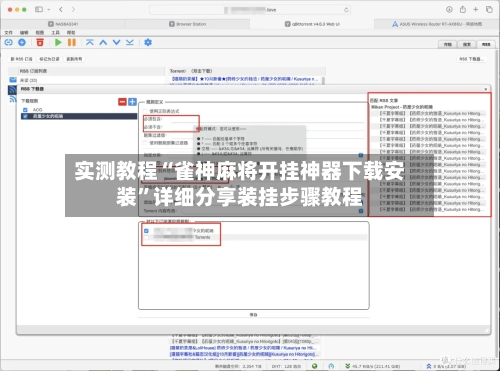
Task: Click the add torrent link icon
Action: (9, 42)
